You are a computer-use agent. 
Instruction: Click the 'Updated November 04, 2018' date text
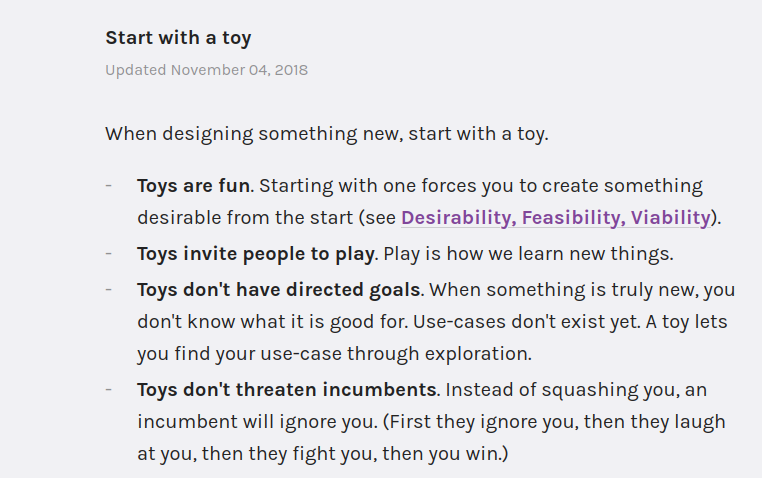206,70
